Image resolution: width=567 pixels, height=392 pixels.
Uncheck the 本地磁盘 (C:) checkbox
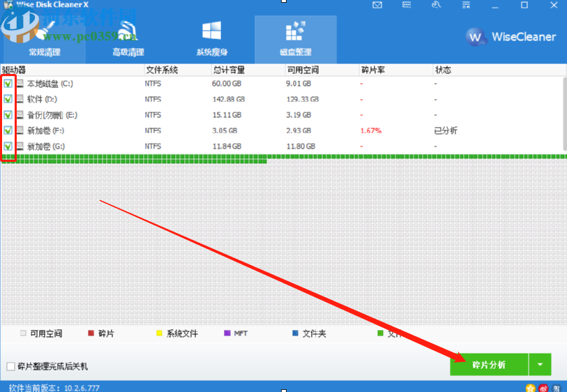pos(8,84)
